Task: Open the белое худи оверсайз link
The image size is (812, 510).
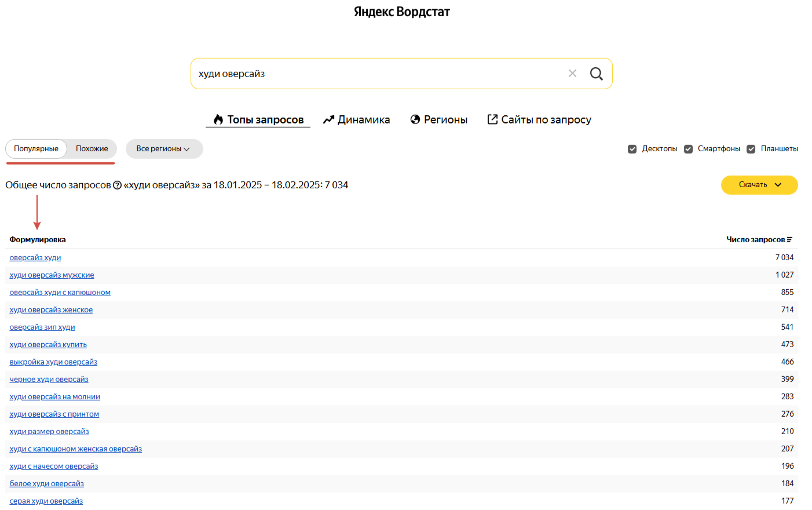Action: tap(47, 483)
